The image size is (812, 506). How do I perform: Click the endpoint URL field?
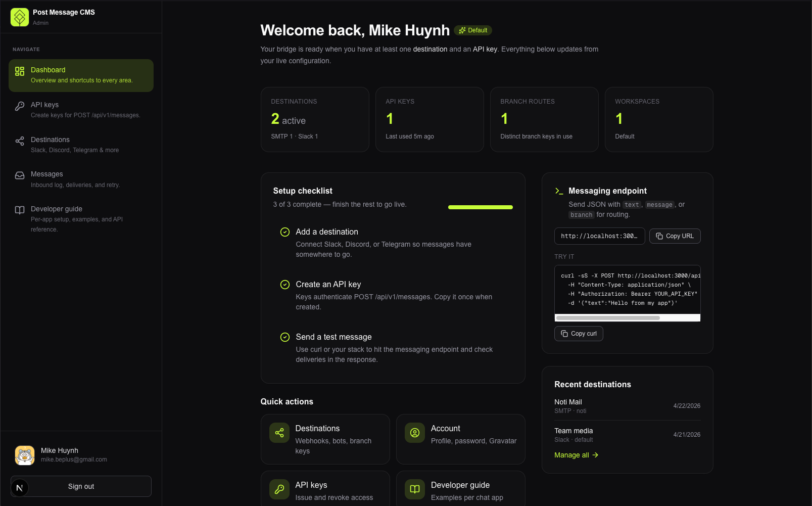(600, 236)
